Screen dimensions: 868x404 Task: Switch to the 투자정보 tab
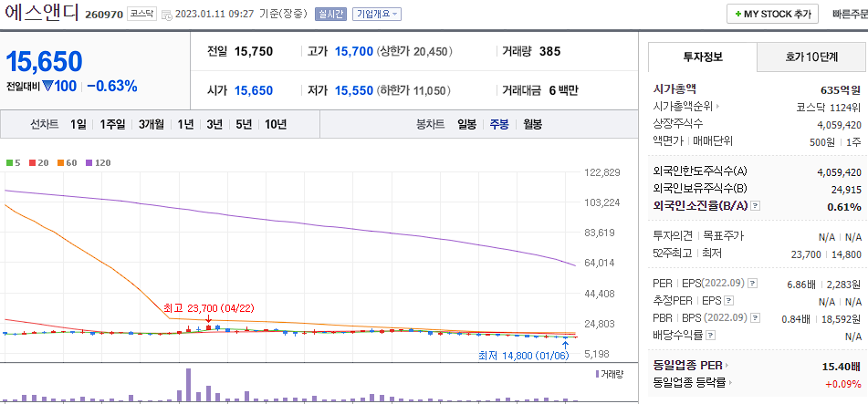[702, 57]
